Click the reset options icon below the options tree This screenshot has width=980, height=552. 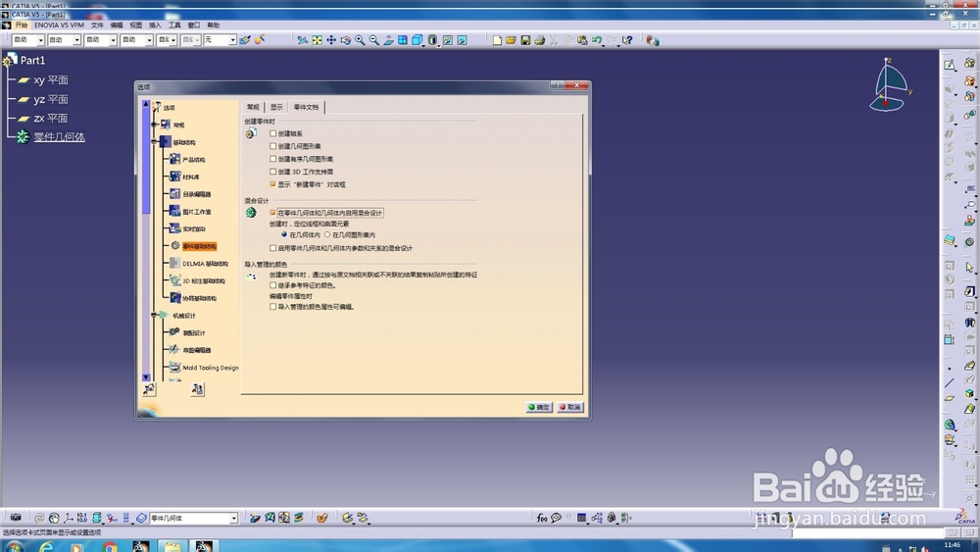click(149, 389)
